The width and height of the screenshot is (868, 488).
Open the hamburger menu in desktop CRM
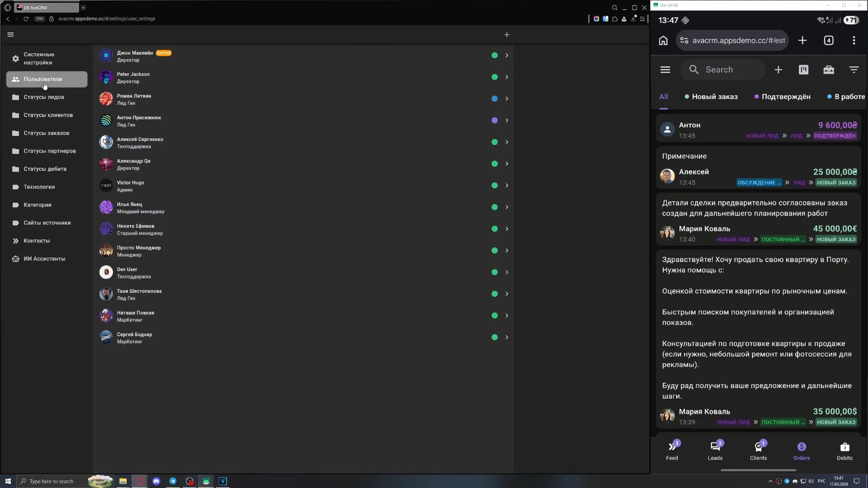11,34
